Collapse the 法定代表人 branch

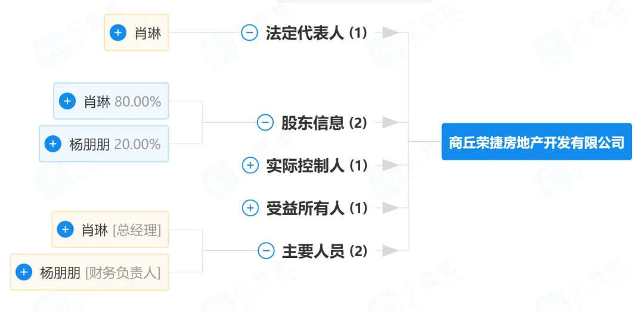tap(249, 33)
